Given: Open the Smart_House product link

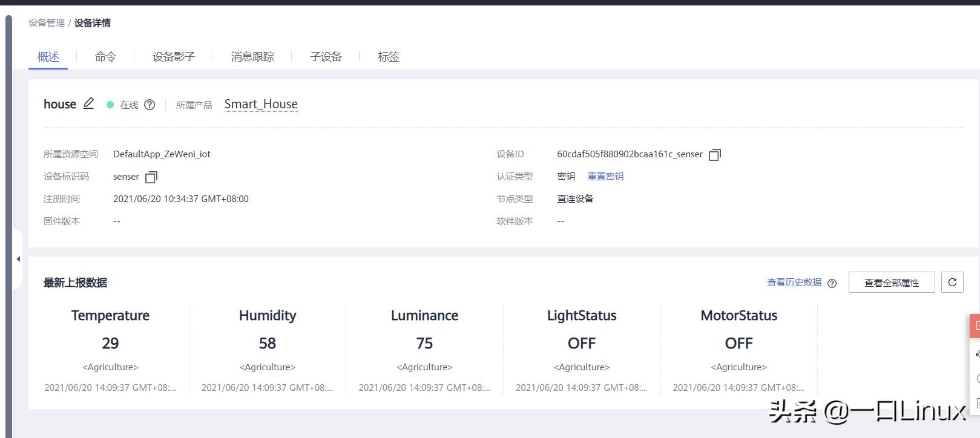Looking at the screenshot, I should pos(261,104).
